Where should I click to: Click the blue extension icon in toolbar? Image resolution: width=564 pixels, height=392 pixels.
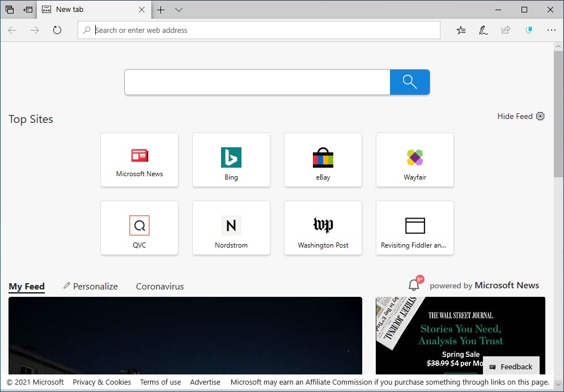529,30
